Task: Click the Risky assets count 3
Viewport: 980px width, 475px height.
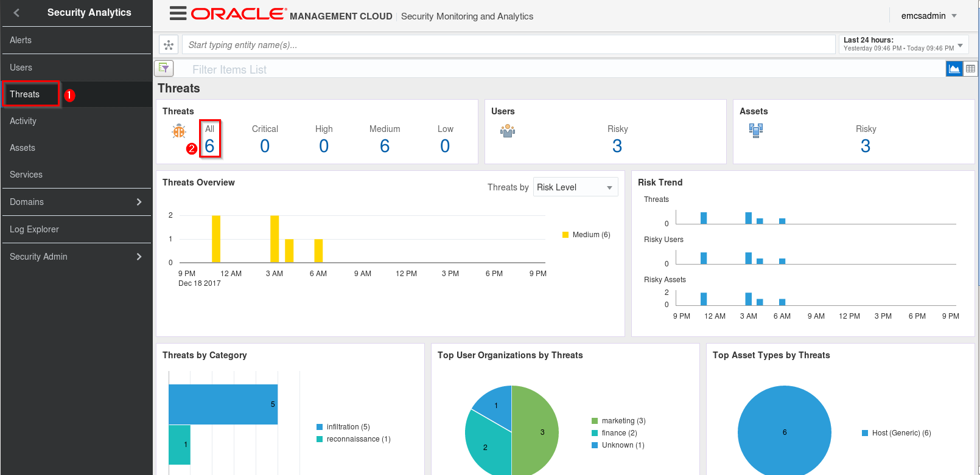Action: pos(866,146)
